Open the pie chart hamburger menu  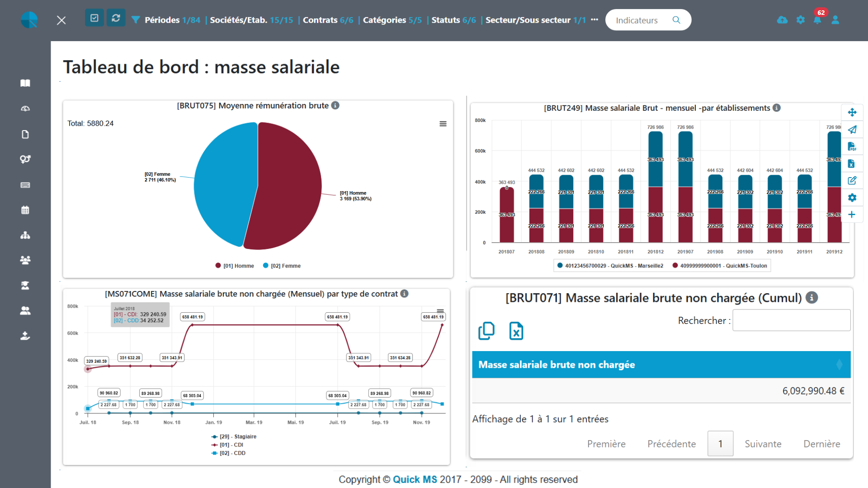tap(443, 124)
